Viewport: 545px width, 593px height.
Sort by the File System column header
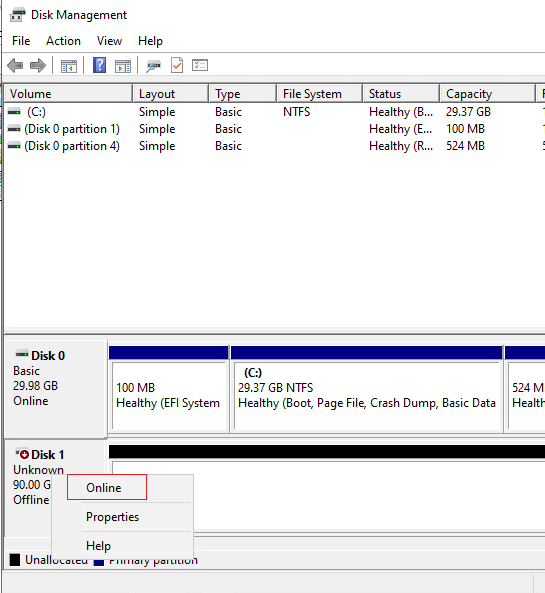click(319, 93)
